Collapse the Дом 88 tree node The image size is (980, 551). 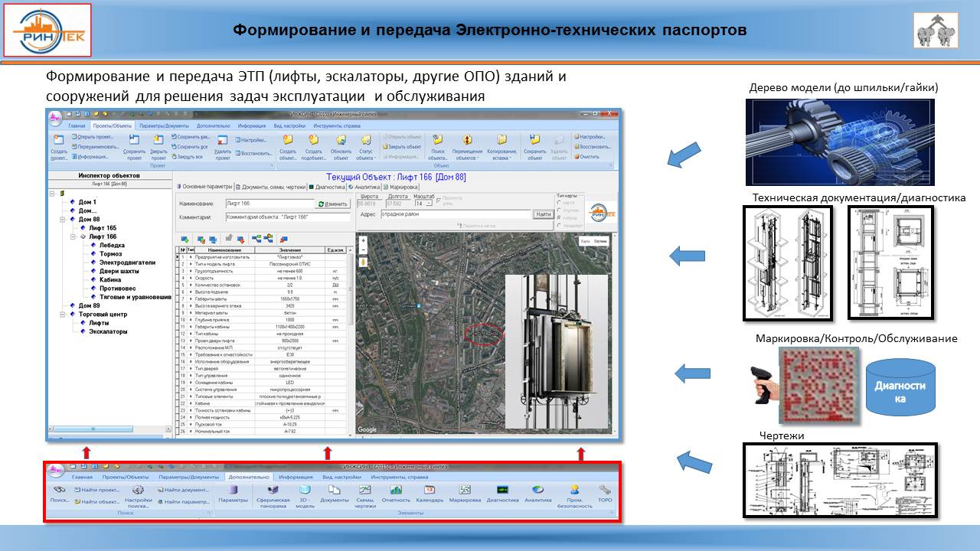pyautogui.click(x=63, y=219)
